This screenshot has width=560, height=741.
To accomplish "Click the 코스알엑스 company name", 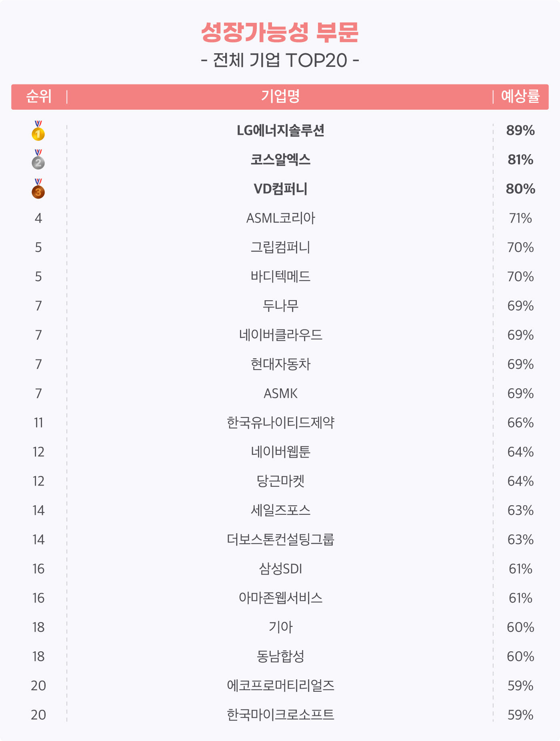I will tap(280, 160).
